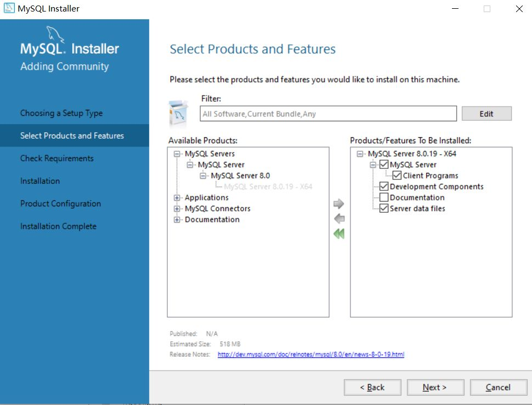This screenshot has height=405, width=532.
Task: Collapse the MySQL Servers tree node
Action: pos(177,154)
